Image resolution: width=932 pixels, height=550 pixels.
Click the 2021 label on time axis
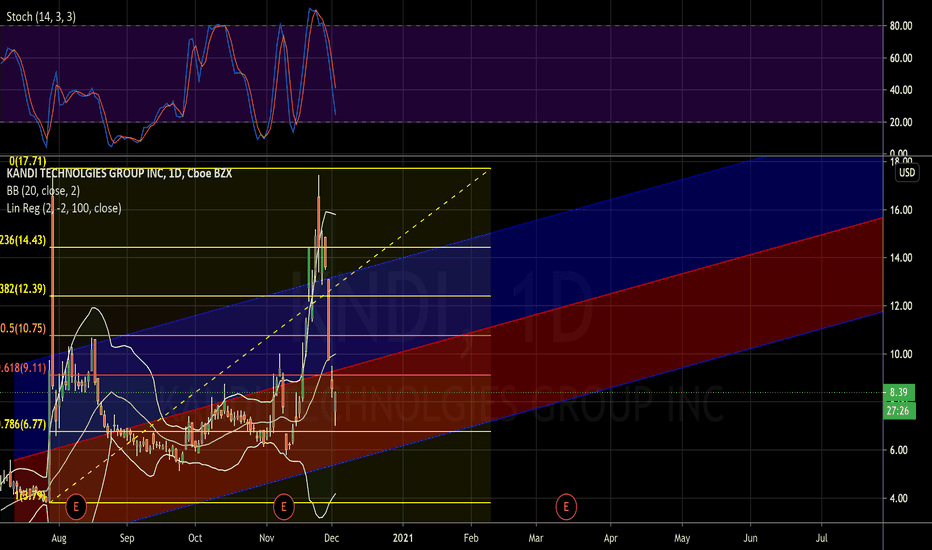[x=403, y=538]
